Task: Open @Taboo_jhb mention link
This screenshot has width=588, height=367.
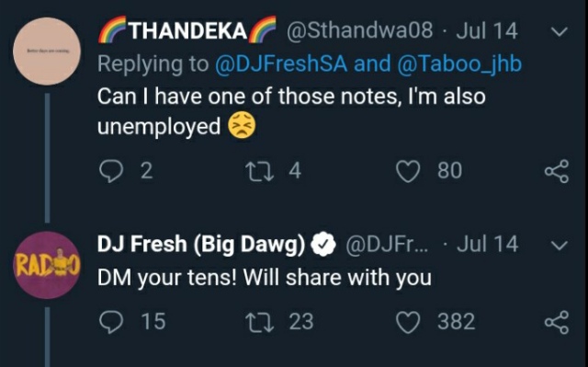Action: pos(459,63)
